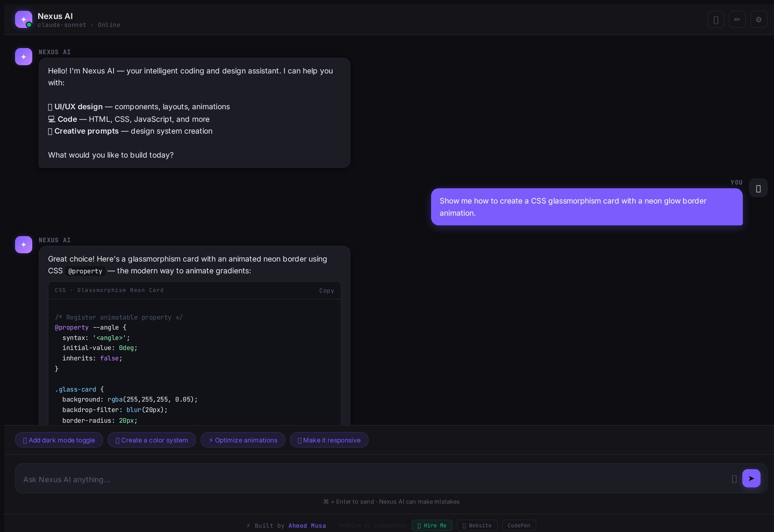
Task: Click the 'Nexus AI' header title
Action: tap(55, 16)
